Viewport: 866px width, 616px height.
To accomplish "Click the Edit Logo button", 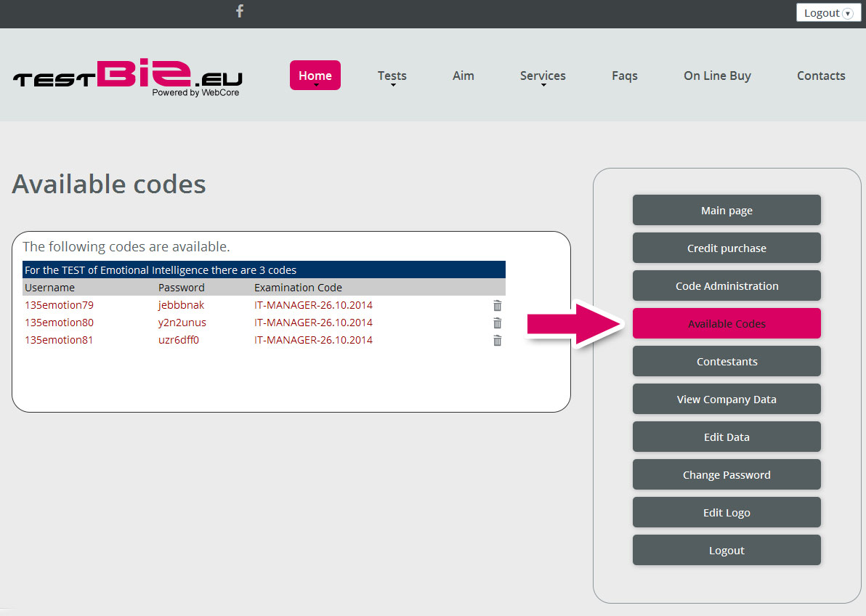I will 727,513.
